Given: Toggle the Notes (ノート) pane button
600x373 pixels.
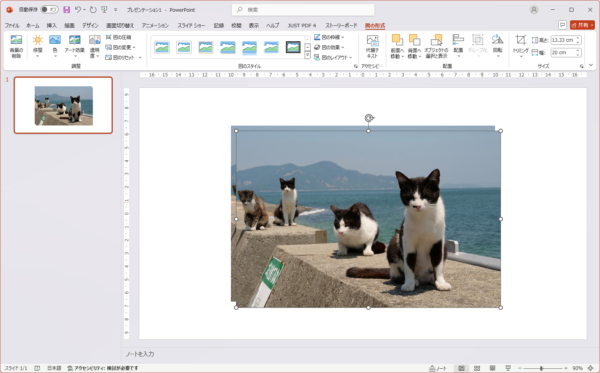Looking at the screenshot, I should (x=438, y=368).
